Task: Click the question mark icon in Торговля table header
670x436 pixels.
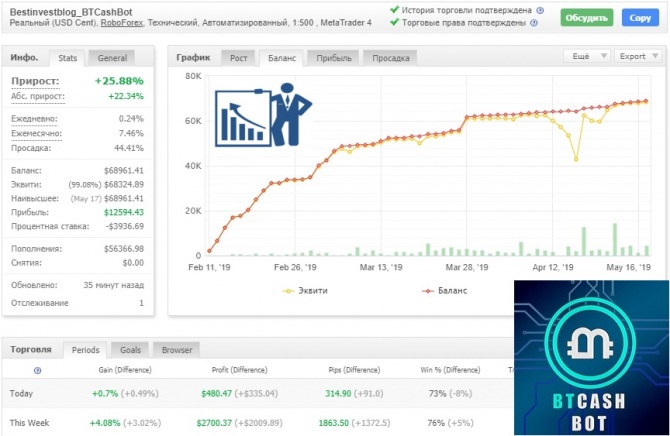Action: pos(38,371)
